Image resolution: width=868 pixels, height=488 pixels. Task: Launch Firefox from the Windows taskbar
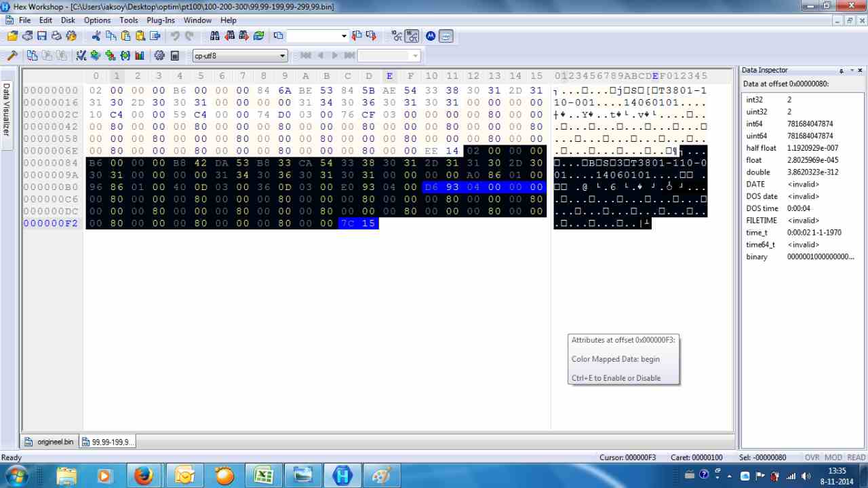(143, 475)
